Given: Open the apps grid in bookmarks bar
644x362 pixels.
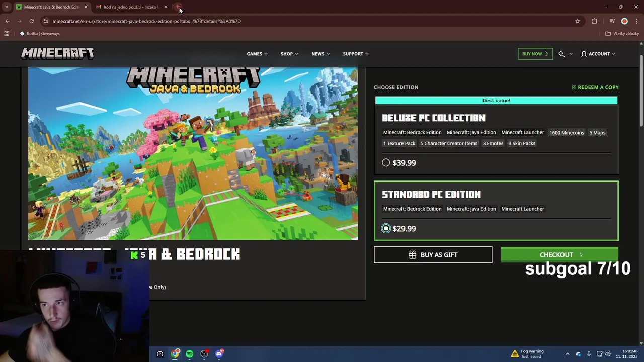Looking at the screenshot, I should 7,34.
